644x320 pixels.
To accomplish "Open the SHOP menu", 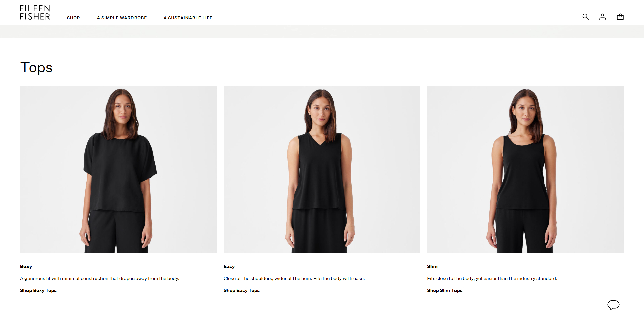I will [73, 18].
